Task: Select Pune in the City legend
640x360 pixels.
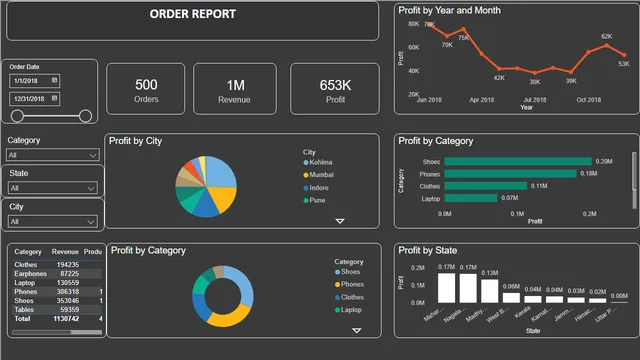Action: [315, 200]
